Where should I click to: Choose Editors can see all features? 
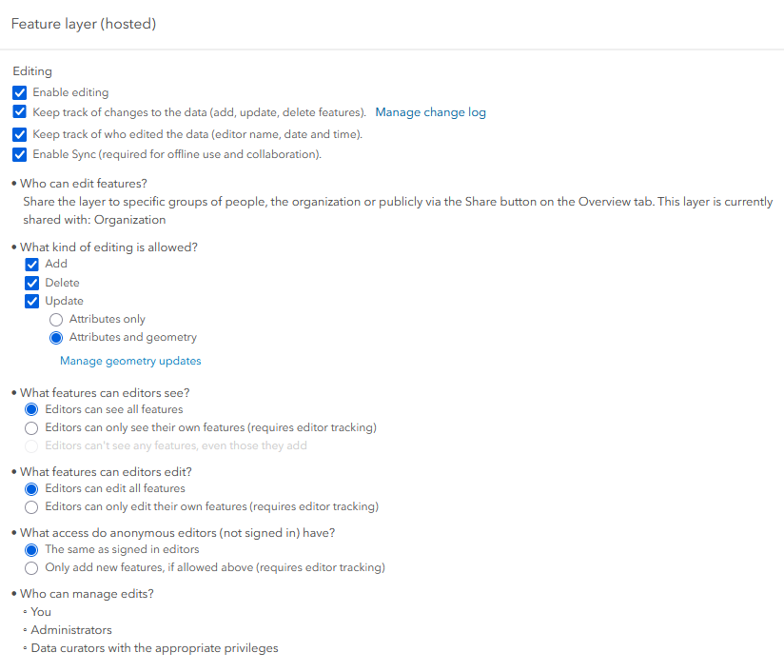click(31, 410)
